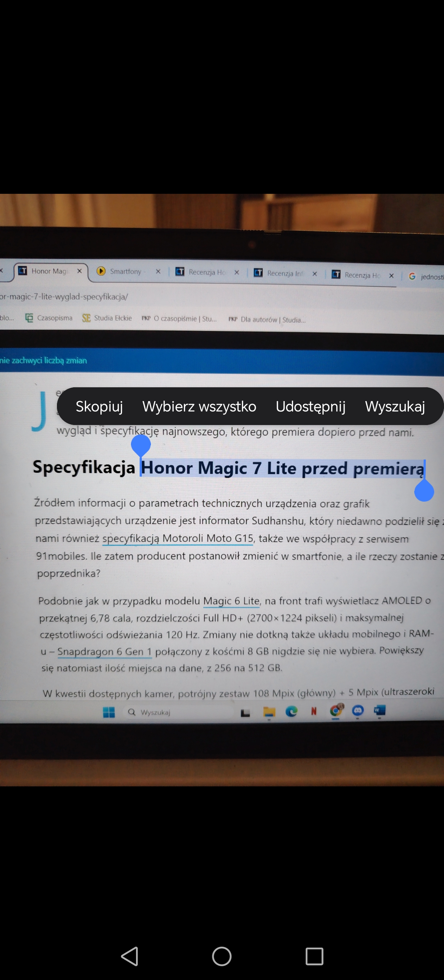The image size is (444, 980).
Task: Click the text W kwestii dostępnych kamer
Action: (109, 694)
